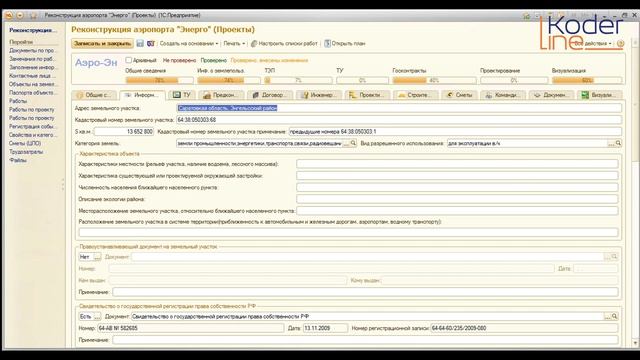Click the Описание экологии района field
640x360 pixels.
[x=457, y=199]
